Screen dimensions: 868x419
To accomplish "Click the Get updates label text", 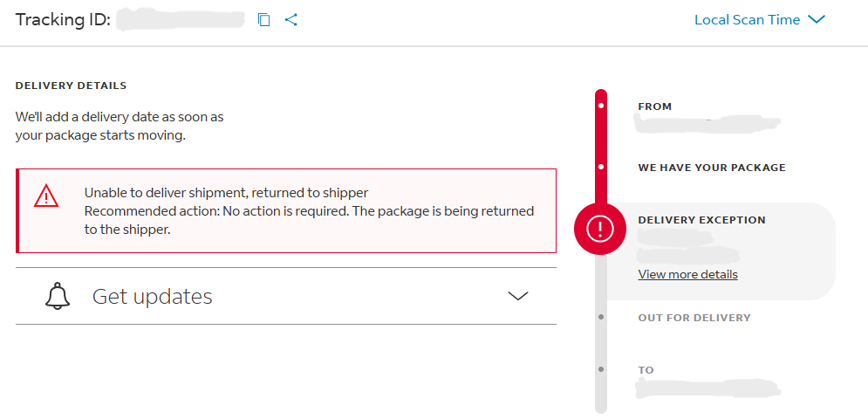I will [x=153, y=297].
